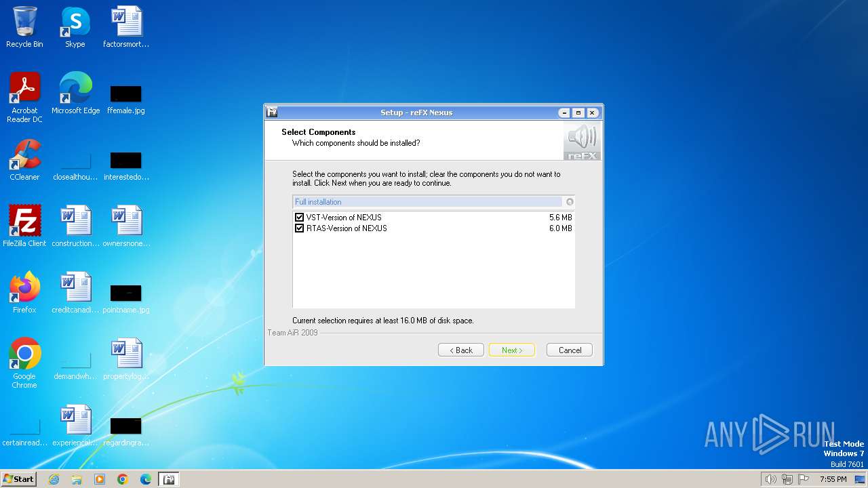
Task: Click the 7:55 PM system clock
Action: click(x=833, y=479)
